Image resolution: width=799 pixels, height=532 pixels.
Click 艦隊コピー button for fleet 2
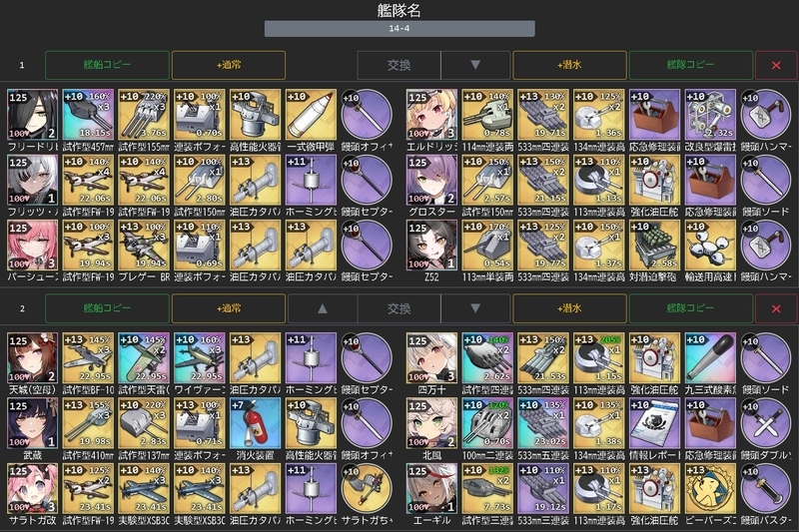point(691,308)
